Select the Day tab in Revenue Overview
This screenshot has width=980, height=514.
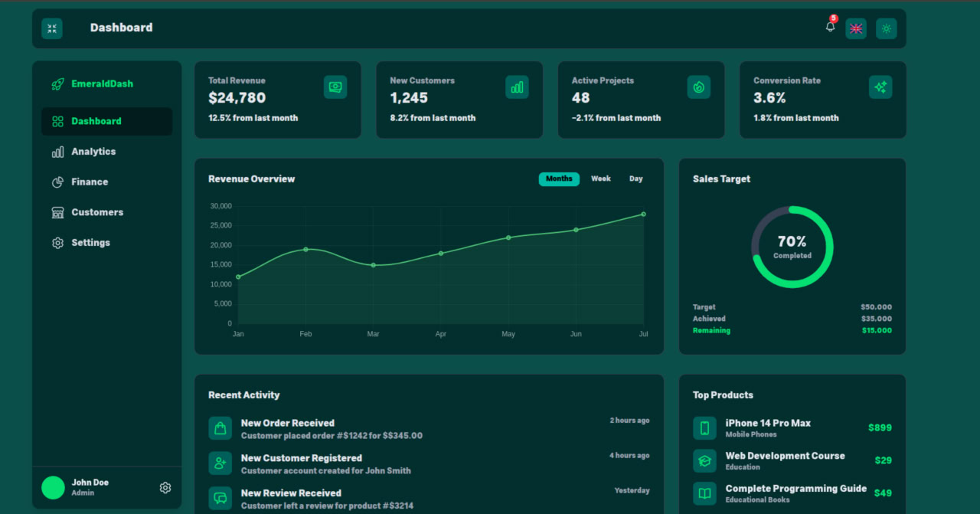click(635, 178)
